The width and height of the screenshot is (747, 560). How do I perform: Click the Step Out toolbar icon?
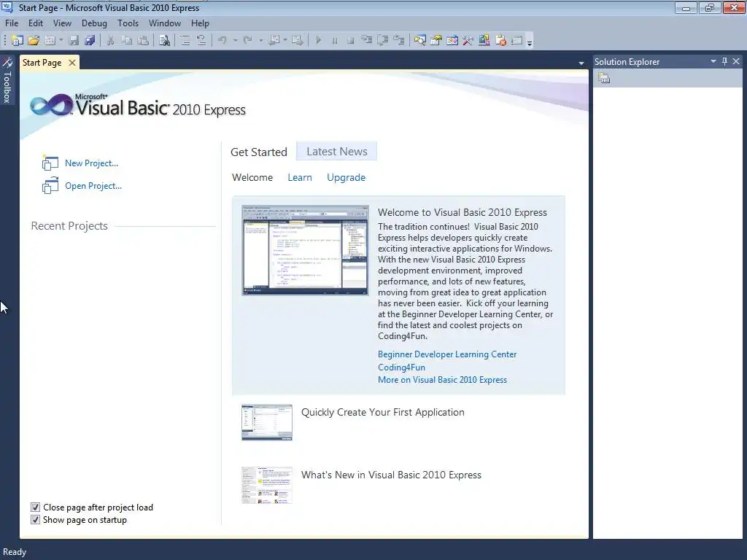399,41
